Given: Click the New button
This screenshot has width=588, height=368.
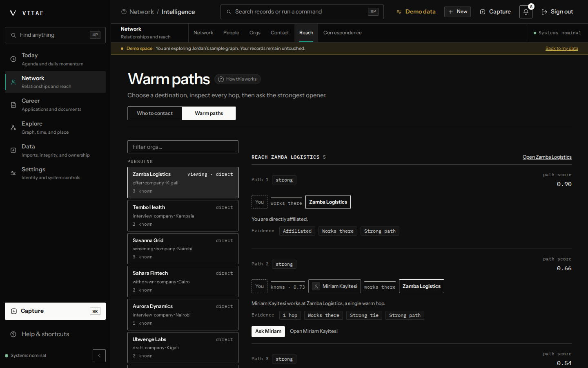Looking at the screenshot, I should pos(457,12).
